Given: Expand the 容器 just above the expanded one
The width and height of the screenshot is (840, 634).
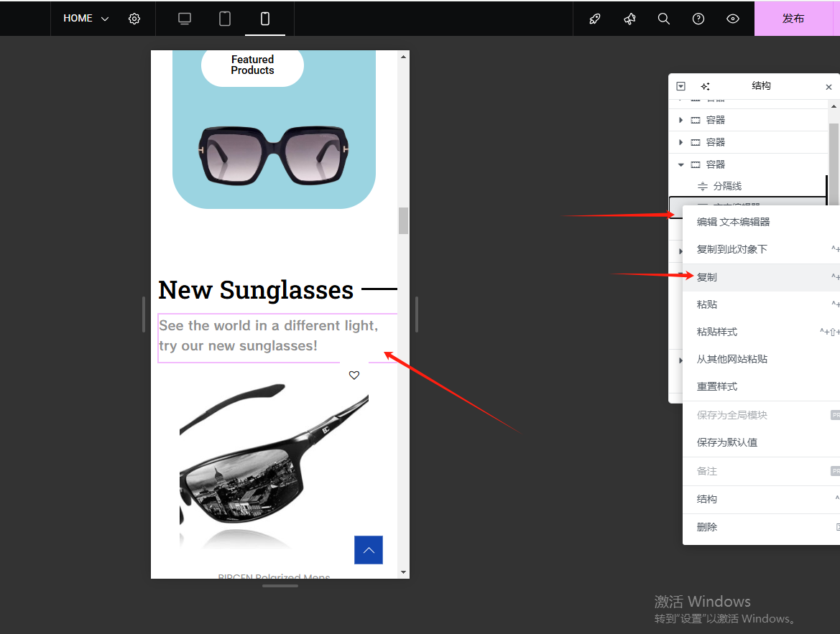Looking at the screenshot, I should [681, 142].
